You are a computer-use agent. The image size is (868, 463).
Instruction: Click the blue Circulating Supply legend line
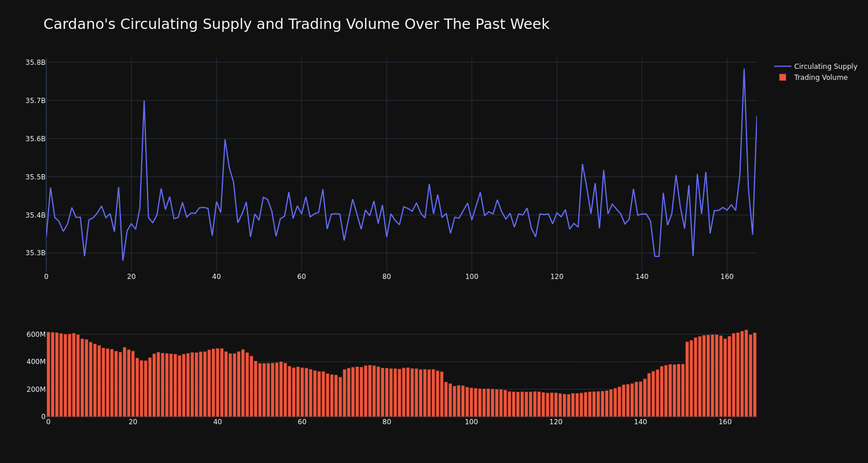tap(782, 67)
